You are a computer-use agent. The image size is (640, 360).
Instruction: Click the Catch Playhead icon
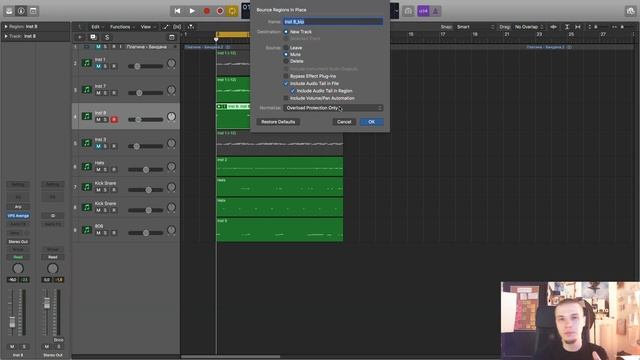pos(191,27)
